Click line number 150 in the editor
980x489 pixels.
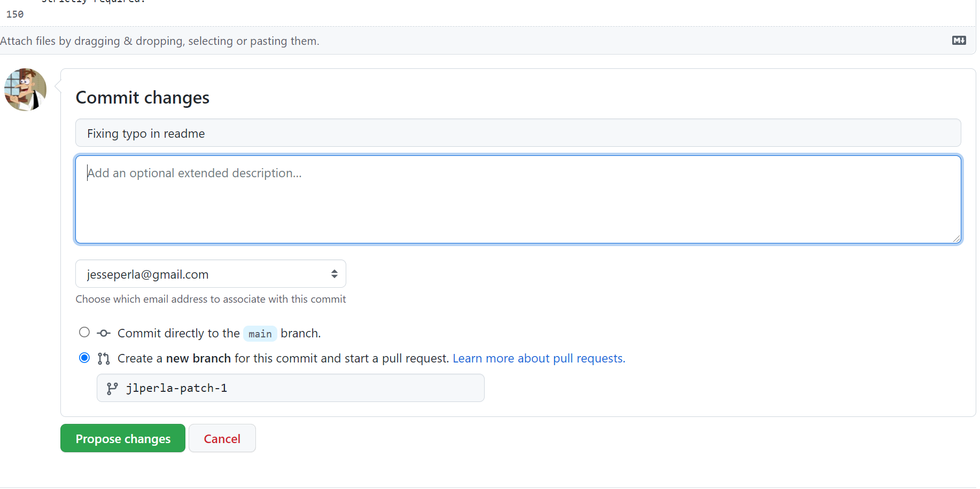point(15,14)
